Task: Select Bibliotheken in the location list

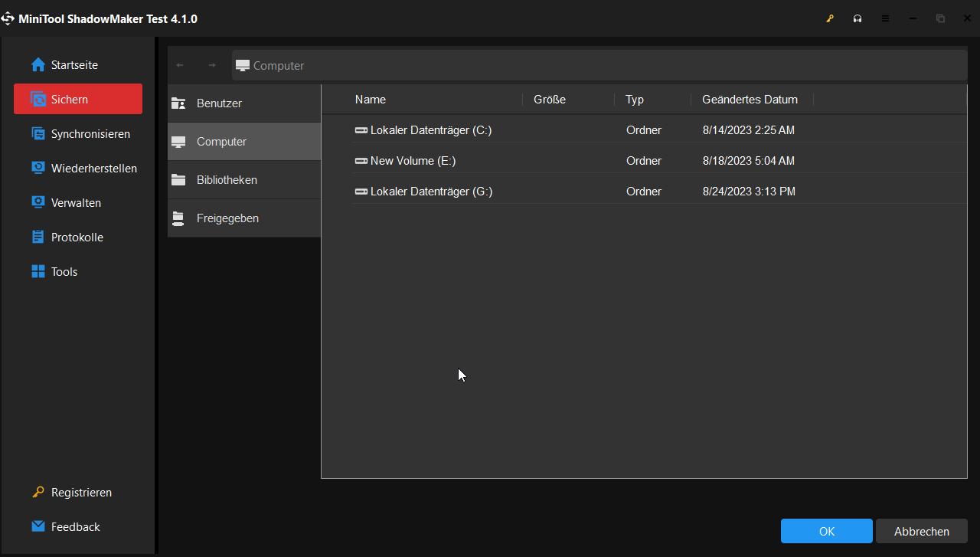Action: pos(244,180)
